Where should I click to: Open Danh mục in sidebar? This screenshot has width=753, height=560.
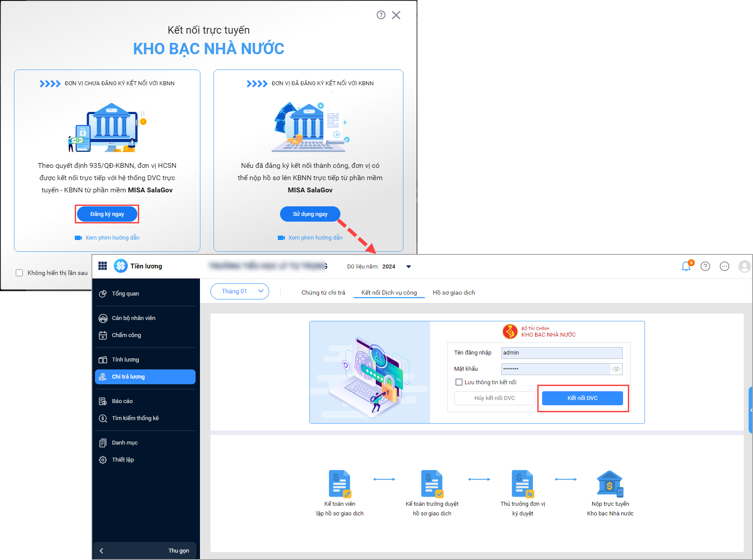tap(145, 443)
